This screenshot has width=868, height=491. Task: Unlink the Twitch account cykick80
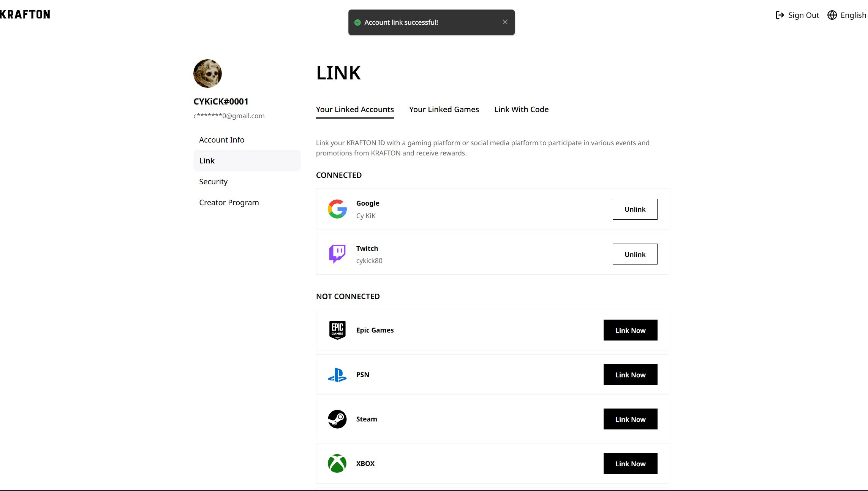tap(635, 254)
